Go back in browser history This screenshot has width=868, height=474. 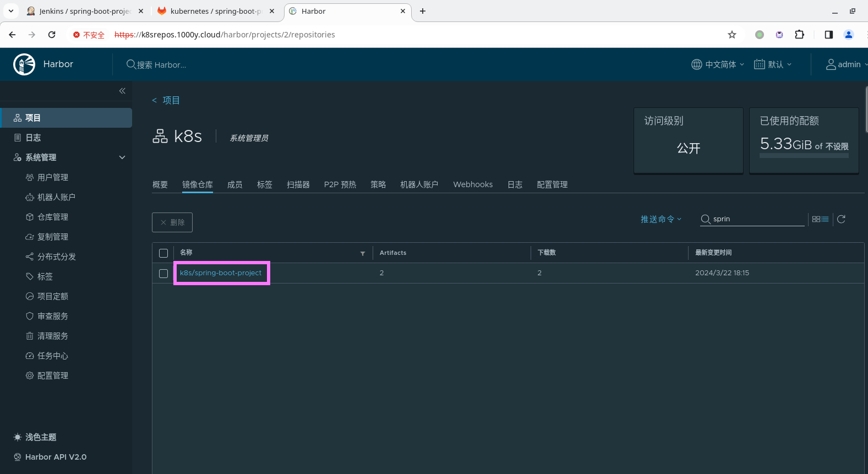point(12,35)
